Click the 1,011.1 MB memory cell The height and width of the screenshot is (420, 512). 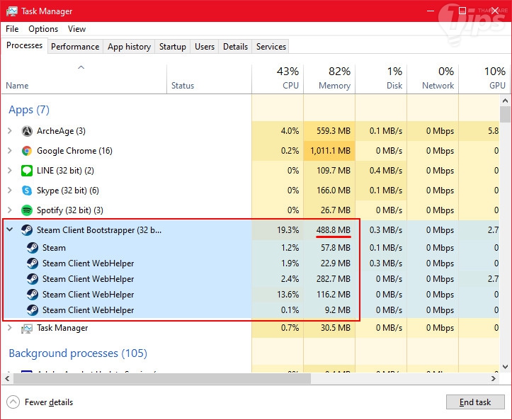(329, 151)
